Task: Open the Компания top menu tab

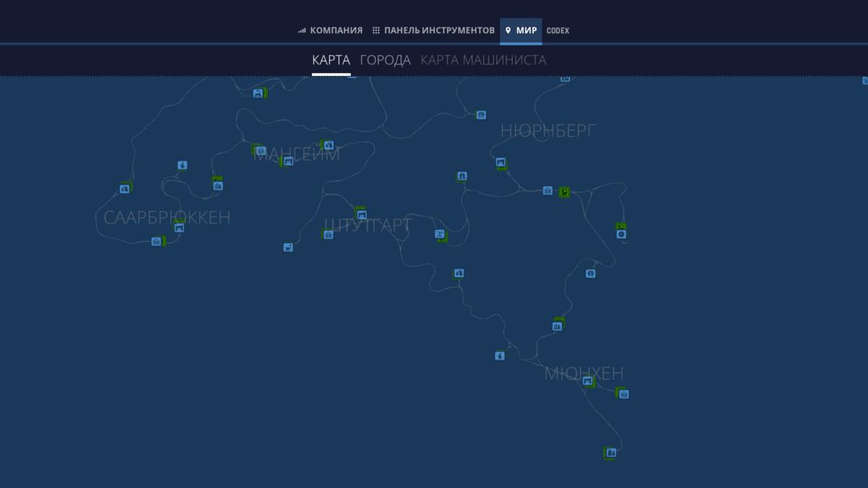Action: [x=331, y=30]
